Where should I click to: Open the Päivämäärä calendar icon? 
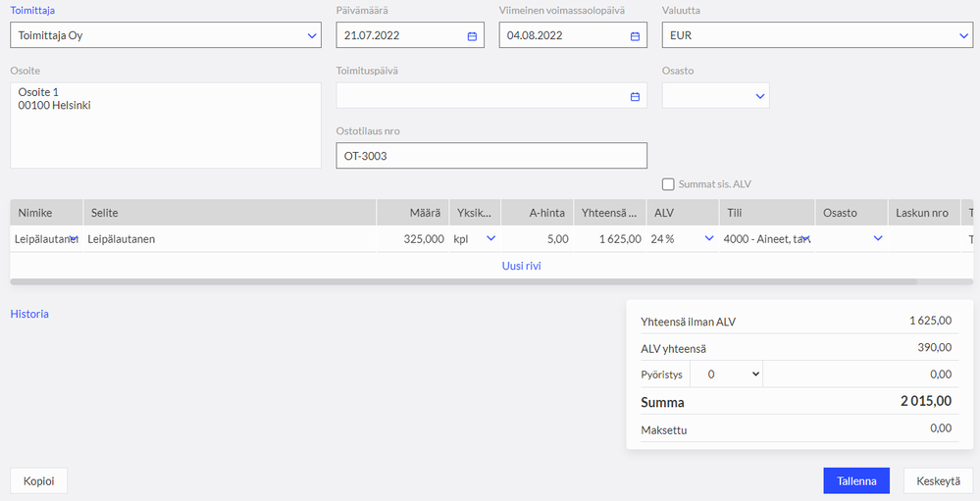pos(472,36)
